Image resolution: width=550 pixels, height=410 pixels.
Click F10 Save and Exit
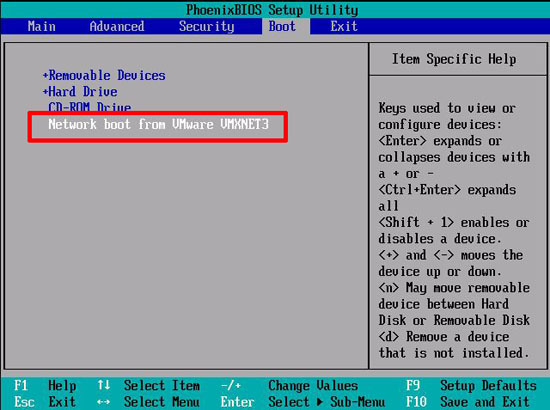coord(468,402)
